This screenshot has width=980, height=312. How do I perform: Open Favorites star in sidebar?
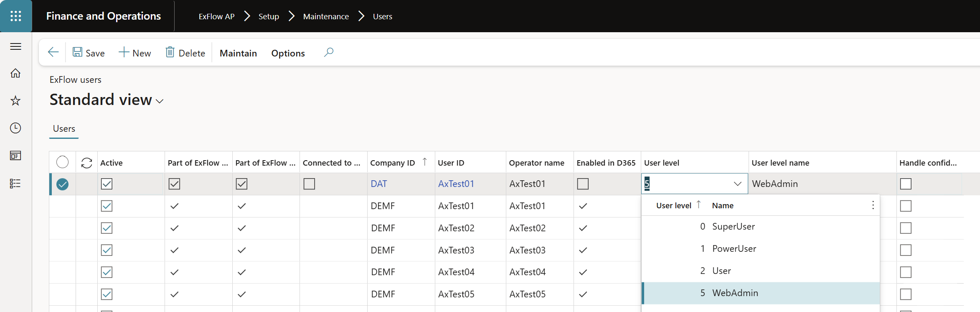[15, 101]
